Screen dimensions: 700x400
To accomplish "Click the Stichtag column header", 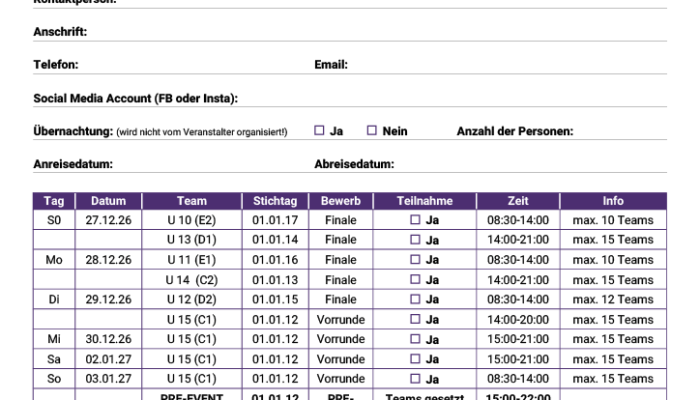I will (x=275, y=201).
